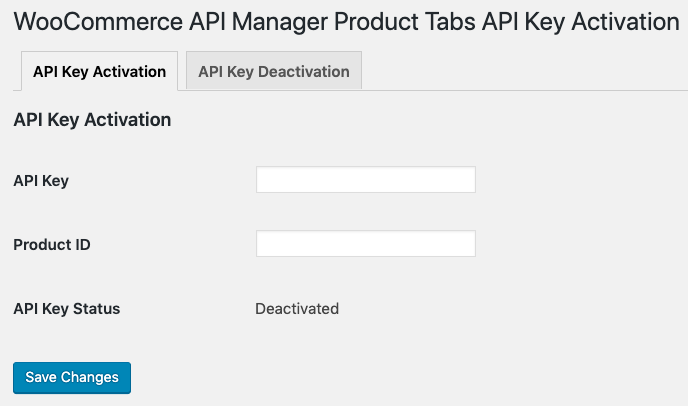Screen dimensions: 688x406
Task: Click Product Tabs in the page title
Action: click(404, 22)
